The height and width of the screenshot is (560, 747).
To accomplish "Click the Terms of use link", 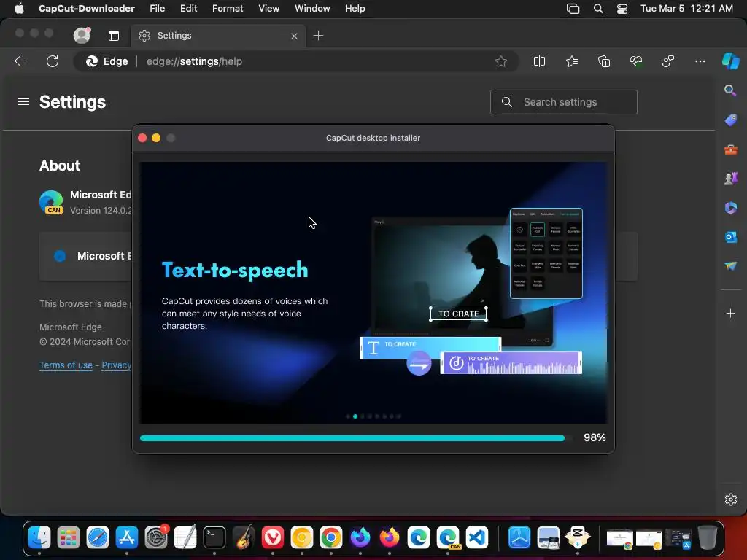I will (x=66, y=365).
